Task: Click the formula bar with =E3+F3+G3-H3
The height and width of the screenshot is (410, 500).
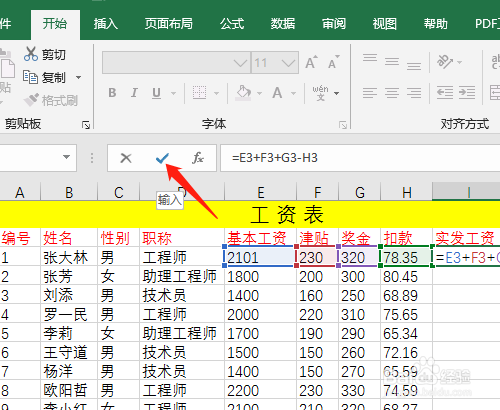Action: pyautogui.click(x=360, y=158)
